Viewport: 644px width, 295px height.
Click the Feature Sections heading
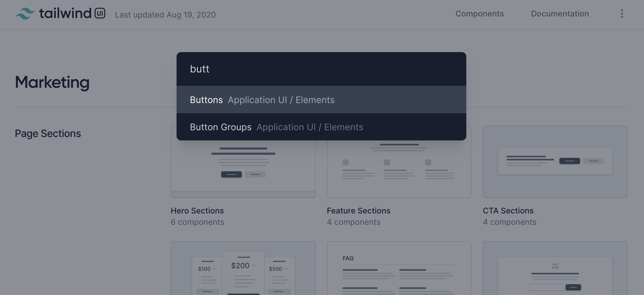pos(358,210)
